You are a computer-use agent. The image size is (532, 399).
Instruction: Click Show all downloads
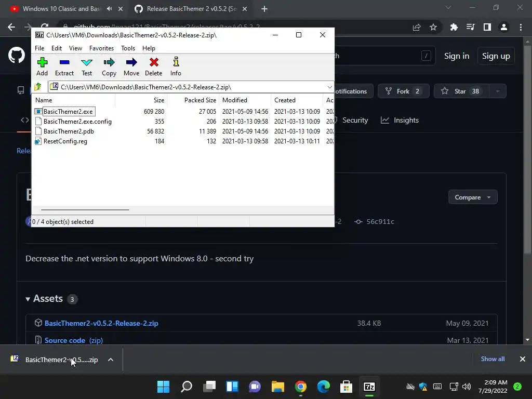click(x=493, y=359)
